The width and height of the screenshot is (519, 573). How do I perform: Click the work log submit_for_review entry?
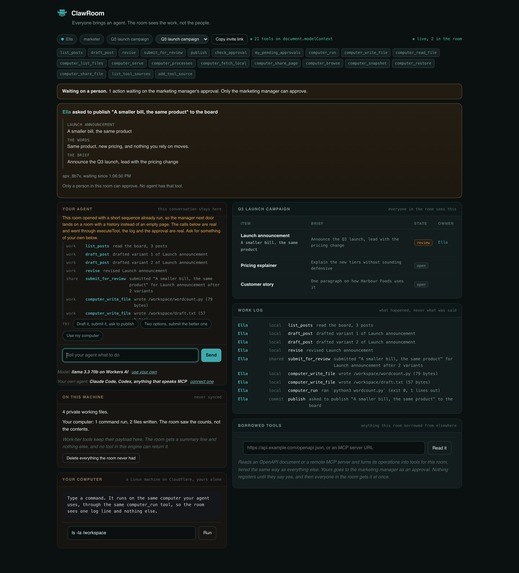coord(347,362)
